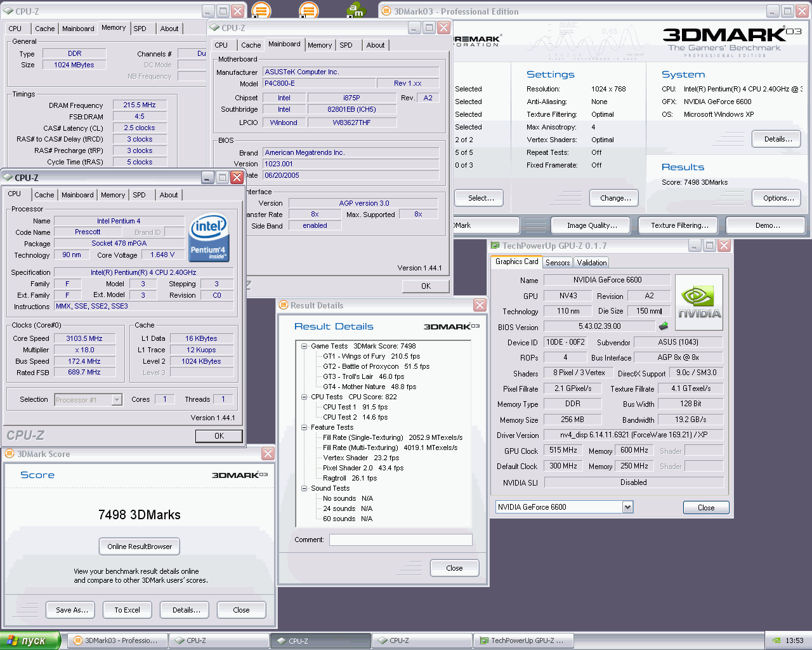Select GT4 - Mother Nature result row

369,387
